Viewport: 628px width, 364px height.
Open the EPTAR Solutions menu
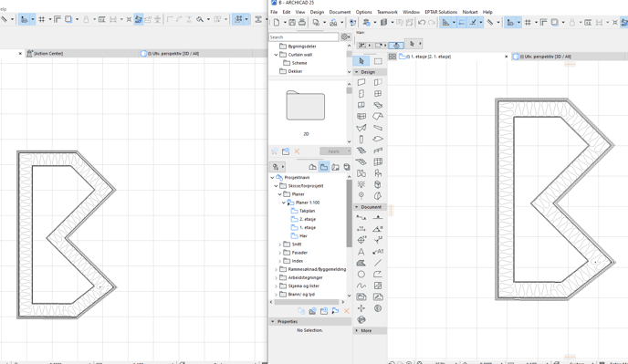[x=441, y=12]
